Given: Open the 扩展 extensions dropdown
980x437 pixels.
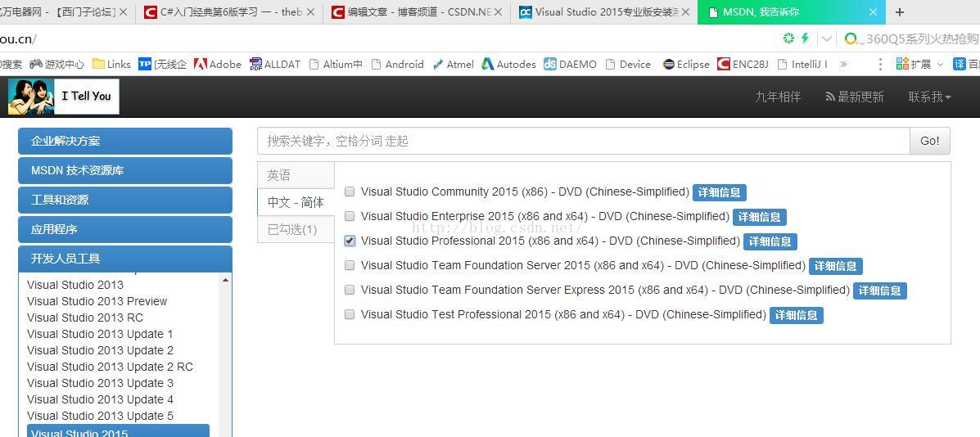Looking at the screenshot, I should coord(919,64).
